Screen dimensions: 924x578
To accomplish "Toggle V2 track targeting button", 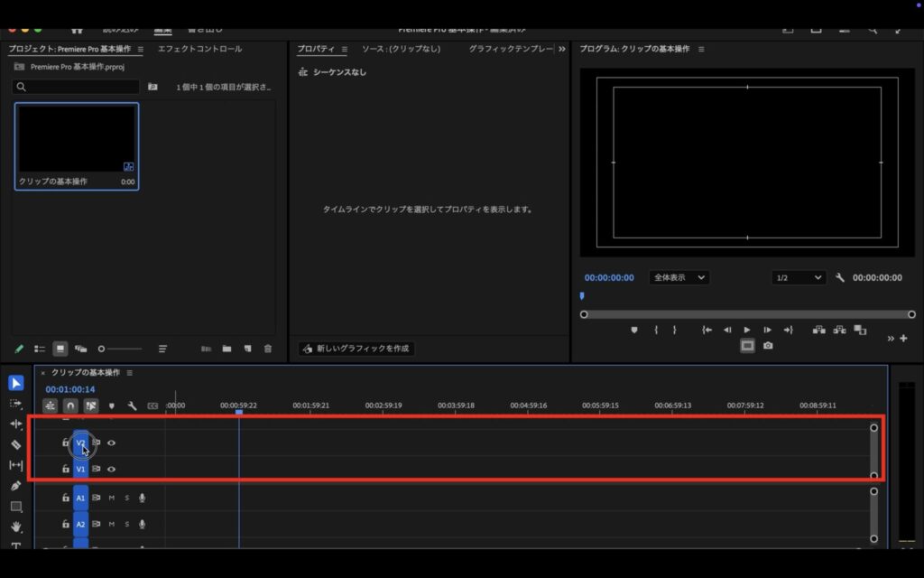I will point(80,443).
